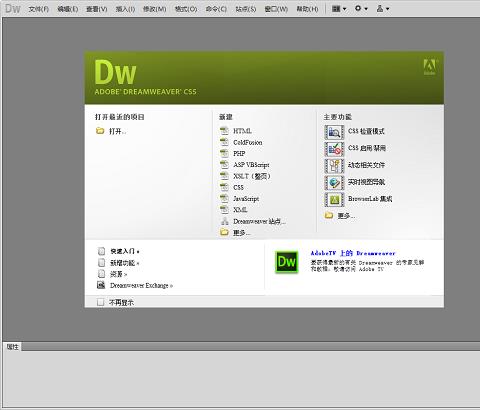The image size is (480, 410).
Task: Create a new PHP document
Action: point(239,154)
